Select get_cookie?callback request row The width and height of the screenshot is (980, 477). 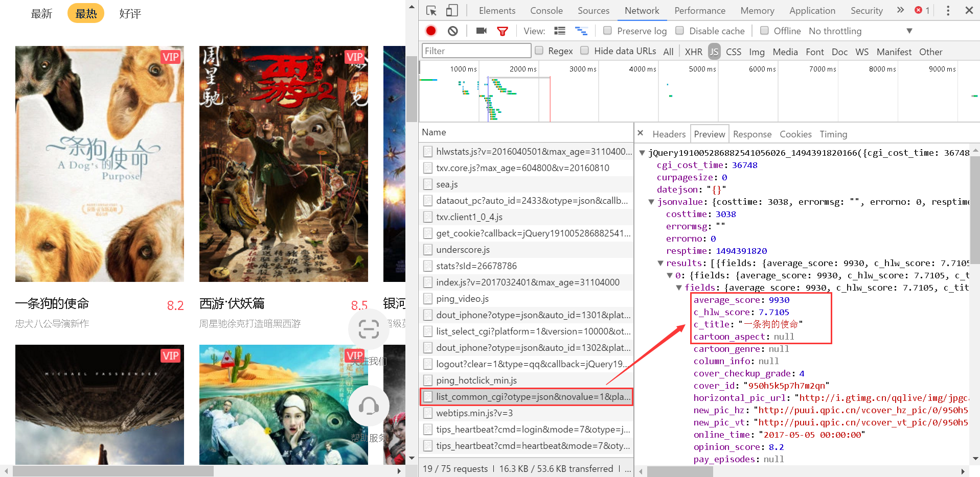[x=527, y=233]
